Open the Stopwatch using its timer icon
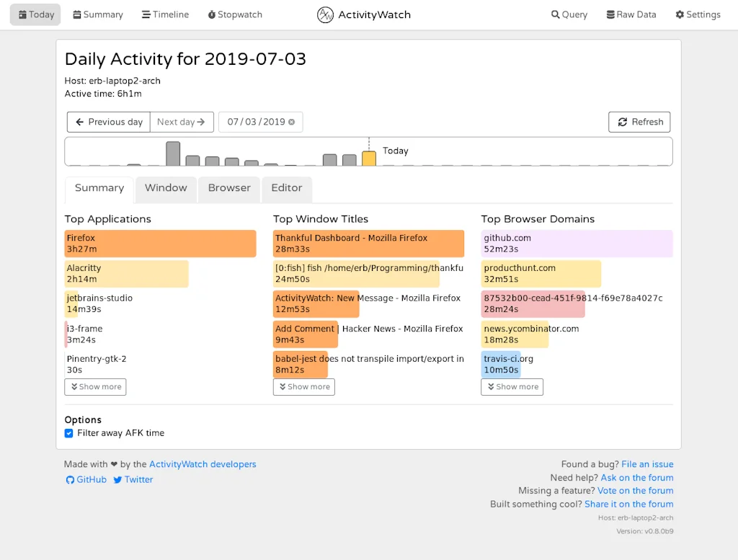This screenshot has width=738, height=560. 213,14
